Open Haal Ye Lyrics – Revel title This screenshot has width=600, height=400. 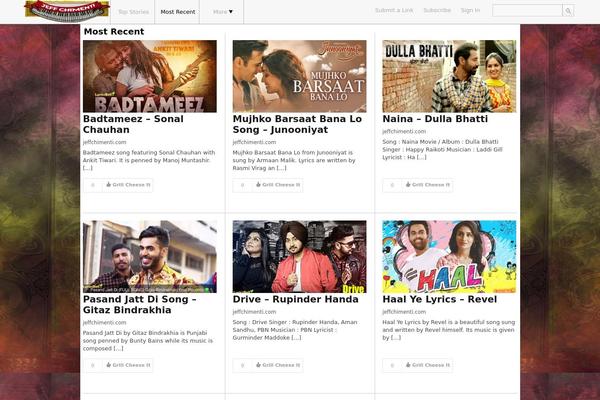pos(440,299)
